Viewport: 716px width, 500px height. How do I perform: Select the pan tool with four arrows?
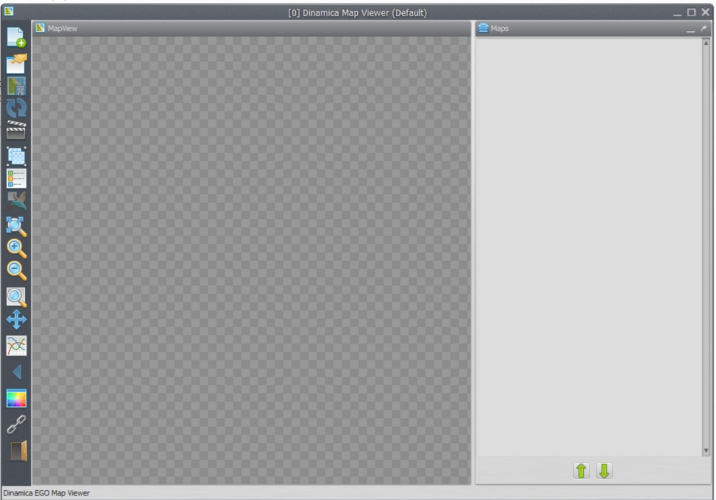pos(16,320)
